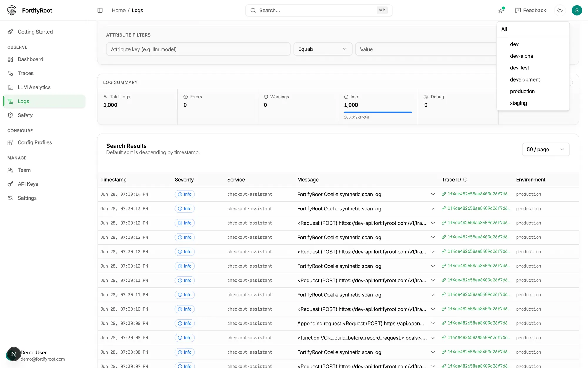Screen dimensions: 588x368
Task: Click the API Keys key icon
Action: [x=10, y=184]
